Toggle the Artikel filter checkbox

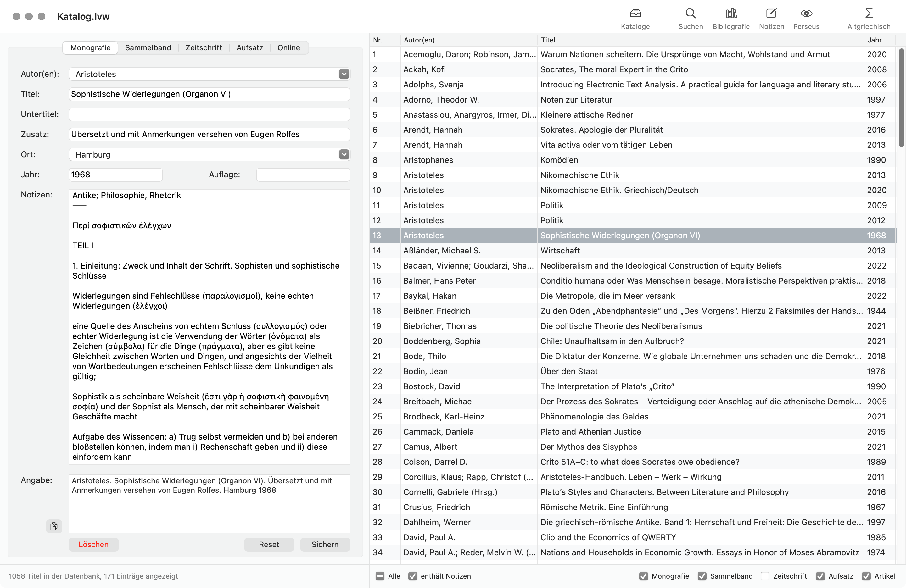866,576
